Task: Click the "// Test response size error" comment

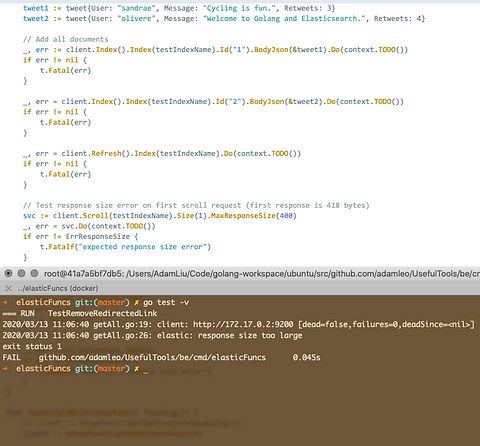Action: [196, 205]
